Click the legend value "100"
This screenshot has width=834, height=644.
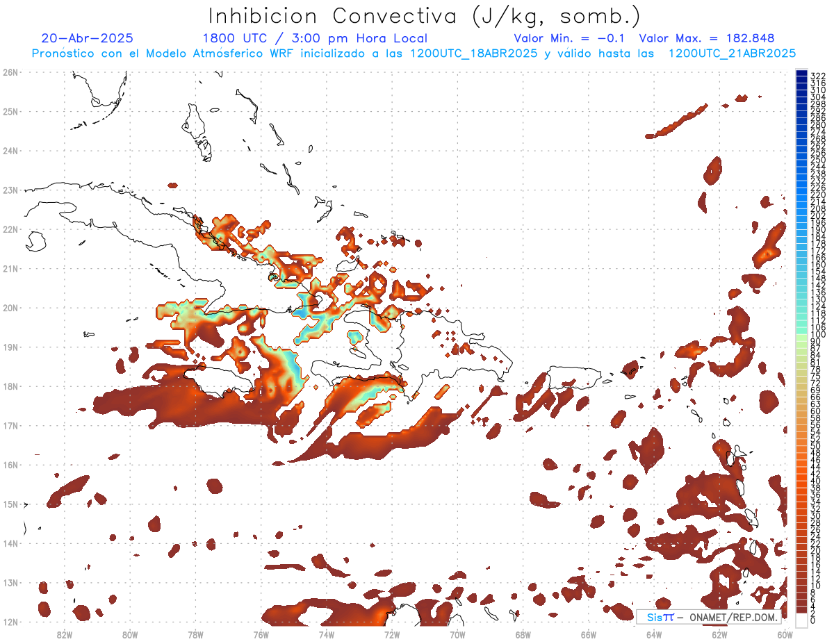point(818,335)
